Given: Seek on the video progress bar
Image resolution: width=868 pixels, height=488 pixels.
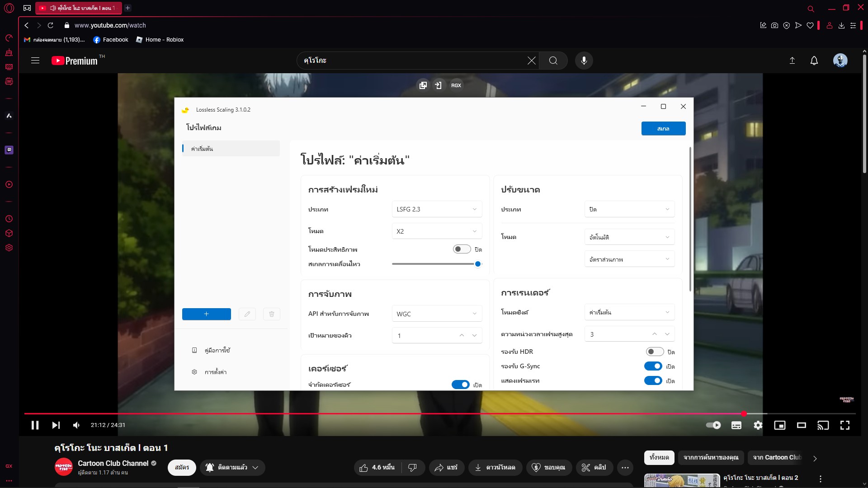Looking at the screenshot, I should coord(440,413).
